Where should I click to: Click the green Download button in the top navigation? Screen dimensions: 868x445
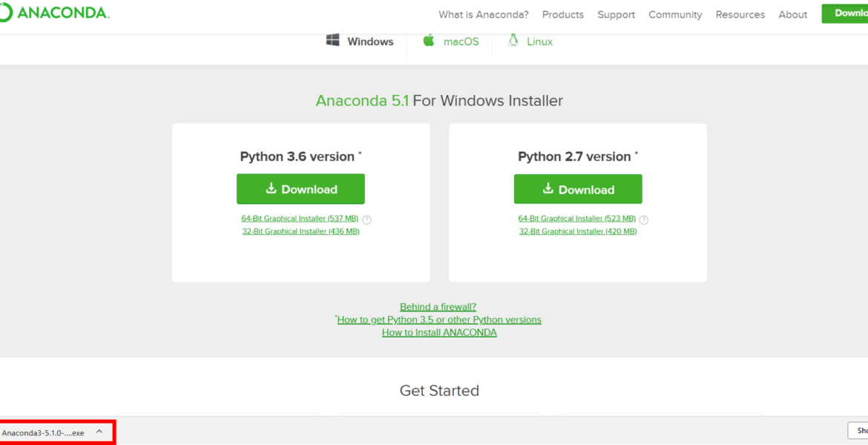click(845, 13)
